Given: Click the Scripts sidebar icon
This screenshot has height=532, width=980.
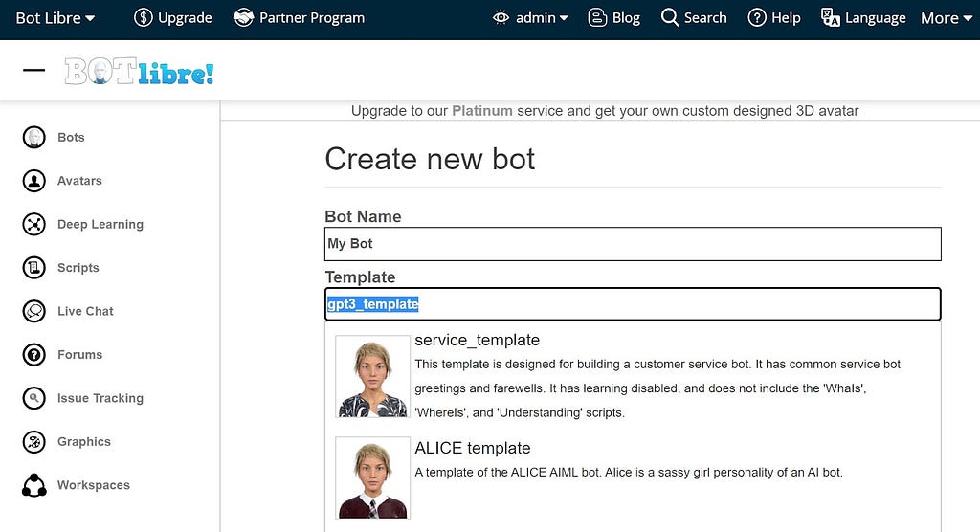Looking at the screenshot, I should pyautogui.click(x=33, y=268).
